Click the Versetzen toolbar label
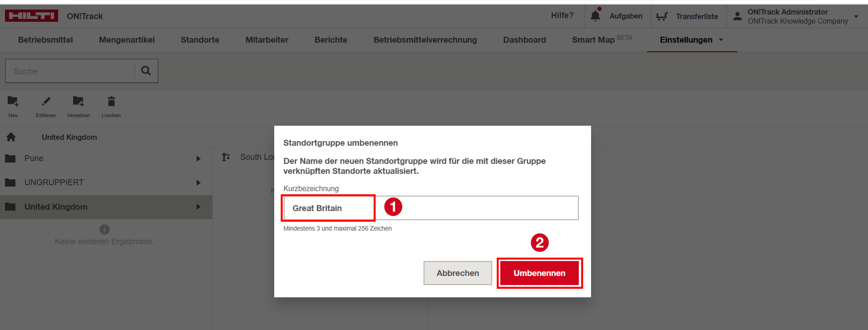Viewport: 868px width, 330px height. 79,115
